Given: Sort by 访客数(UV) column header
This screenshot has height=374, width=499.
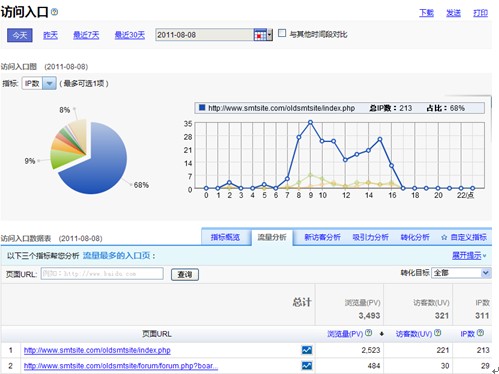Looking at the screenshot, I should pyautogui.click(x=414, y=334).
